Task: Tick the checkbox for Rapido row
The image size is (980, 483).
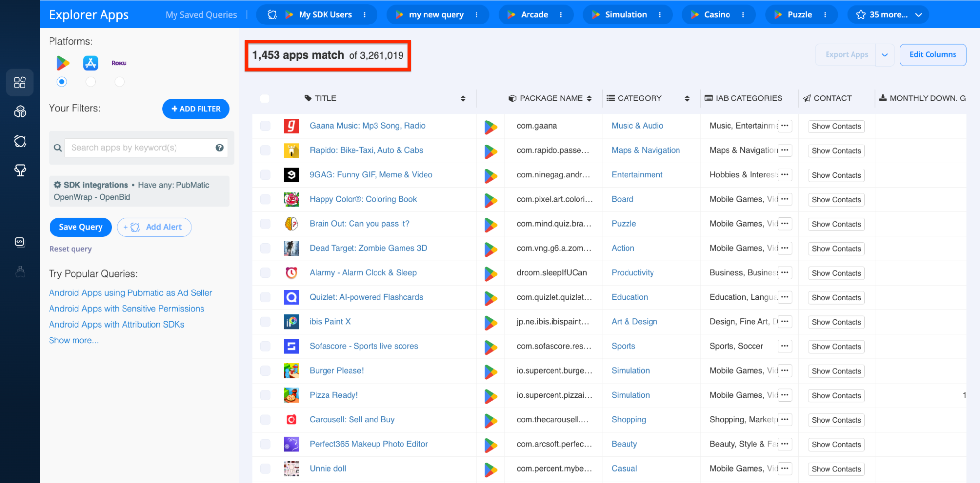Action: (265, 150)
